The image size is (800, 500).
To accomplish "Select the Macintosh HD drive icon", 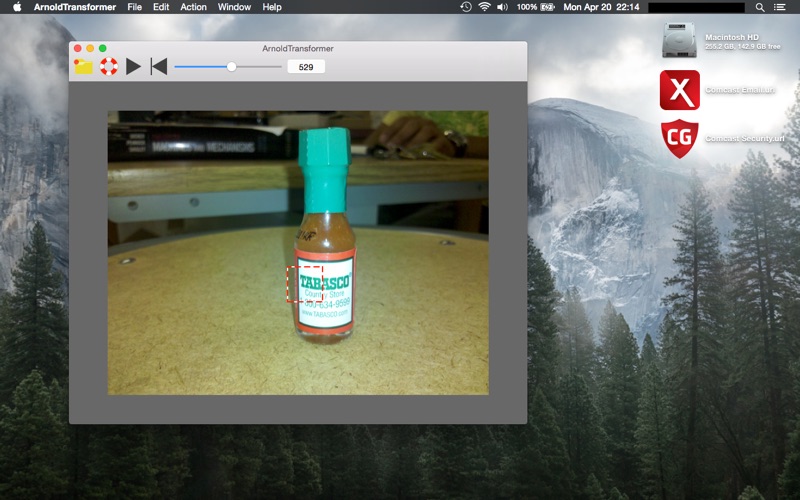I will (x=679, y=40).
